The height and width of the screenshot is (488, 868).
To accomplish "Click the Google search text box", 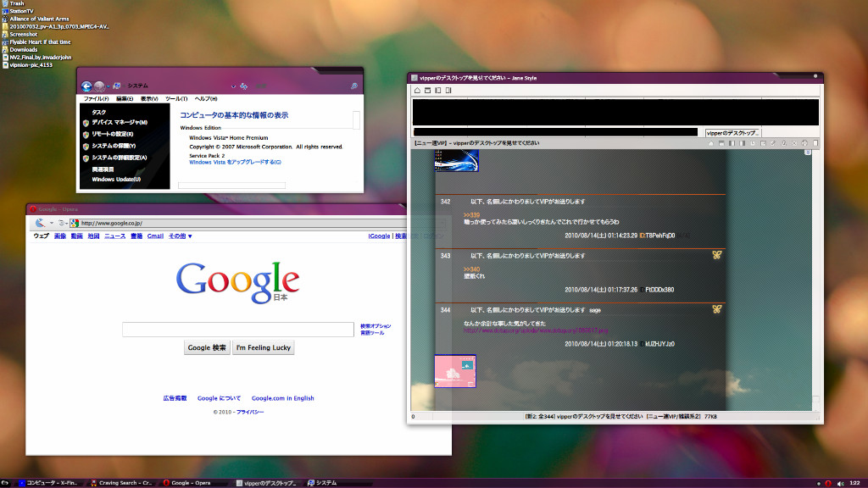I will (238, 330).
